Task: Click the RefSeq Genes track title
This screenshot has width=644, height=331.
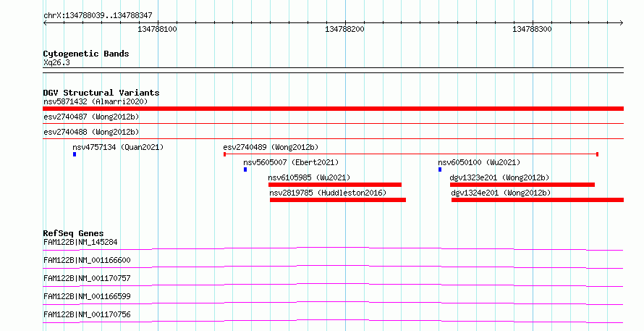Action: tap(73, 233)
